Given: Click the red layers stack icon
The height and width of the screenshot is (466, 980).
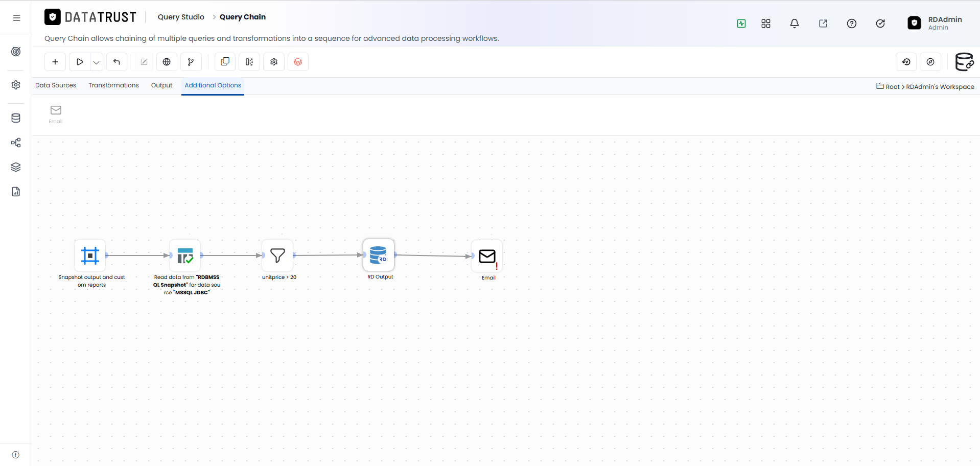Looking at the screenshot, I should (298, 62).
